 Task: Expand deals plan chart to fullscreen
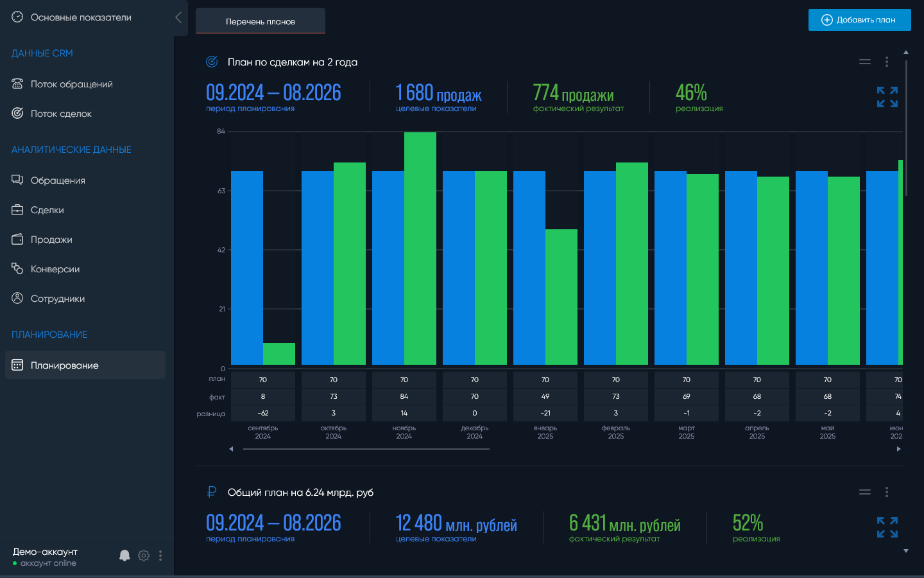point(887,97)
